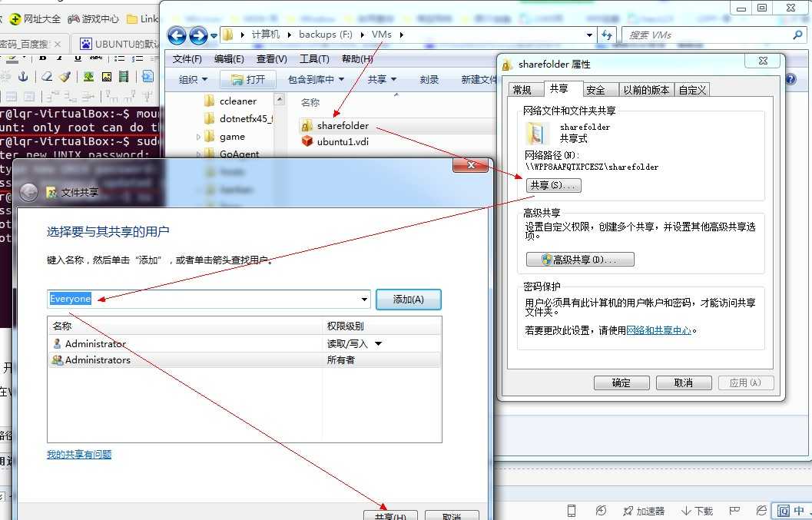Click the 共享(S)... button in properties
The height and width of the screenshot is (520, 812).
coord(554,185)
